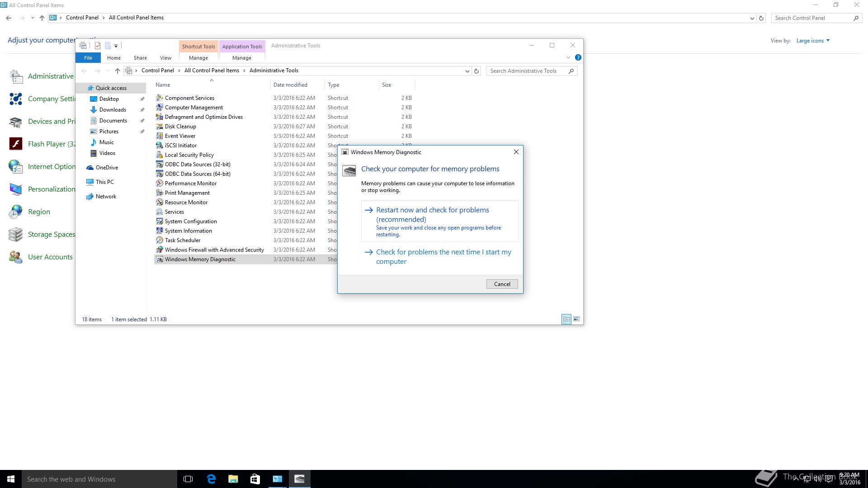Click the Storage Spaces icon in Control Panel

[x=16, y=234]
